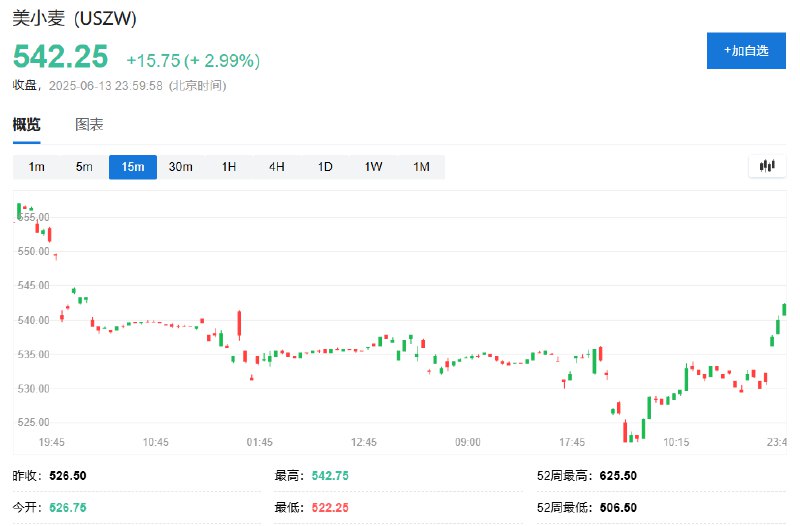Click the 最低 value 522.25
This screenshot has height=526, width=800.
pyautogui.click(x=330, y=507)
